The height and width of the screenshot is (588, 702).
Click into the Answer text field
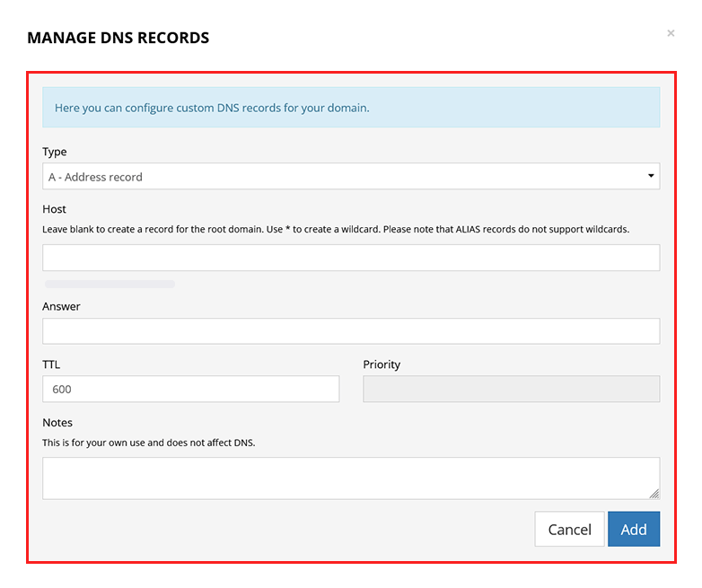(x=351, y=331)
